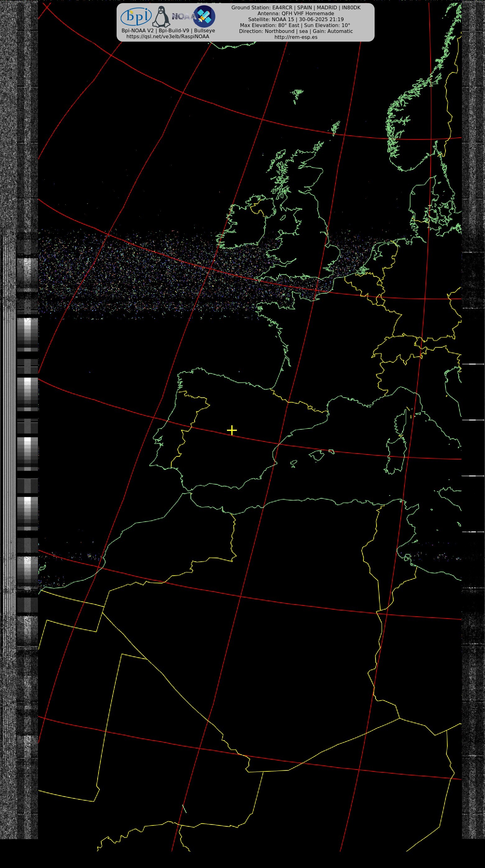
Task: Open the qsl.net/ve3elb/RaspiNOAA link
Action: pyautogui.click(x=168, y=36)
